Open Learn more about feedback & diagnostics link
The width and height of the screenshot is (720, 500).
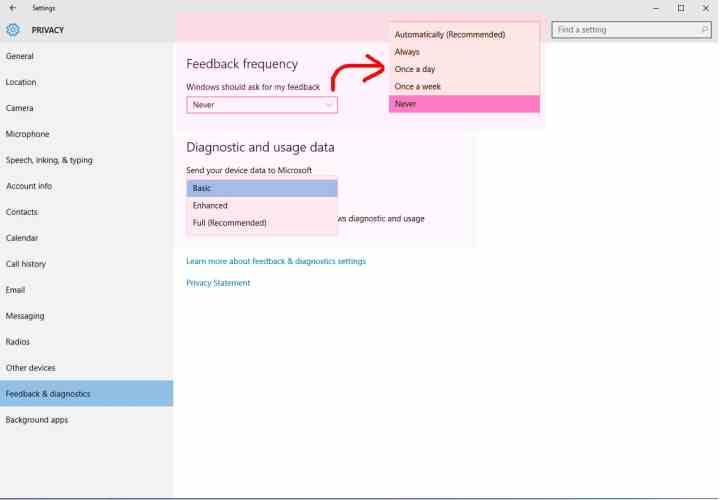(276, 261)
